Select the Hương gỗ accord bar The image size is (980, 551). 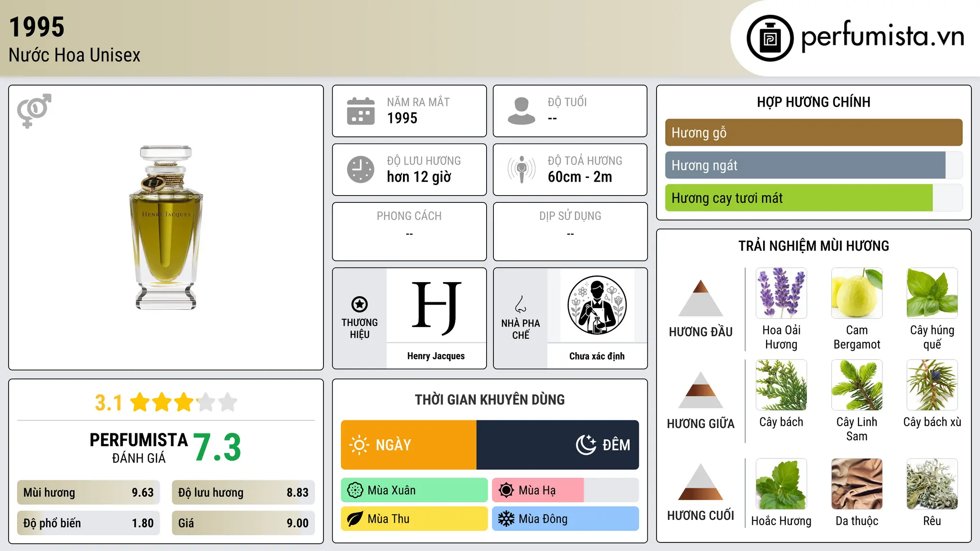click(x=813, y=132)
